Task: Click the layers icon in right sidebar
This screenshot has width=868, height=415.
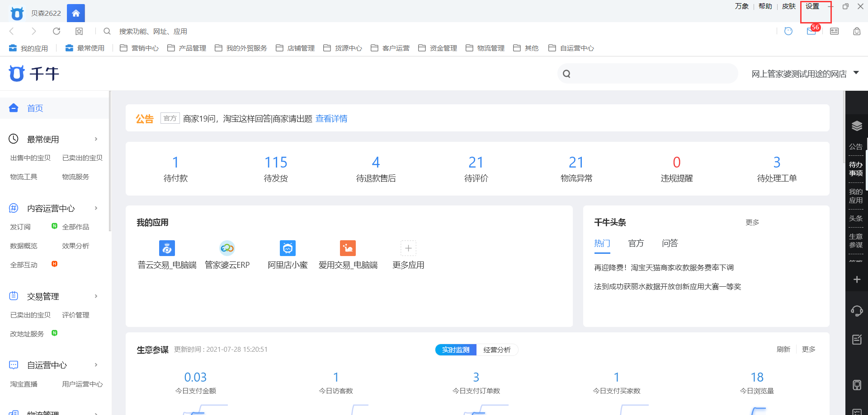Action: 857,126
